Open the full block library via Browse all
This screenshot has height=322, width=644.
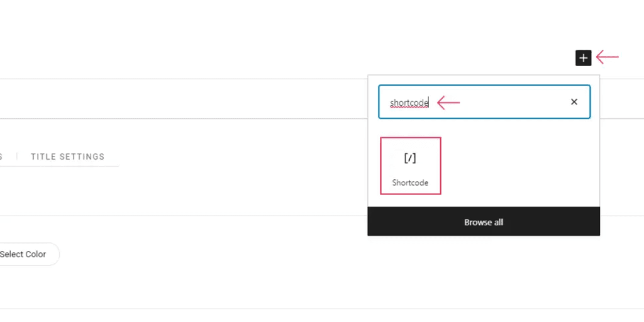coord(484,222)
